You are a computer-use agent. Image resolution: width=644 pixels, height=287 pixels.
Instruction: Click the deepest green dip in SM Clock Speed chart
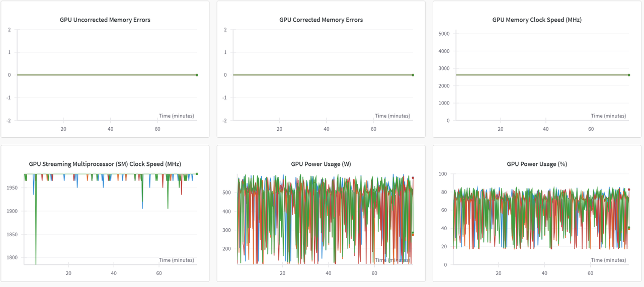coord(36,263)
